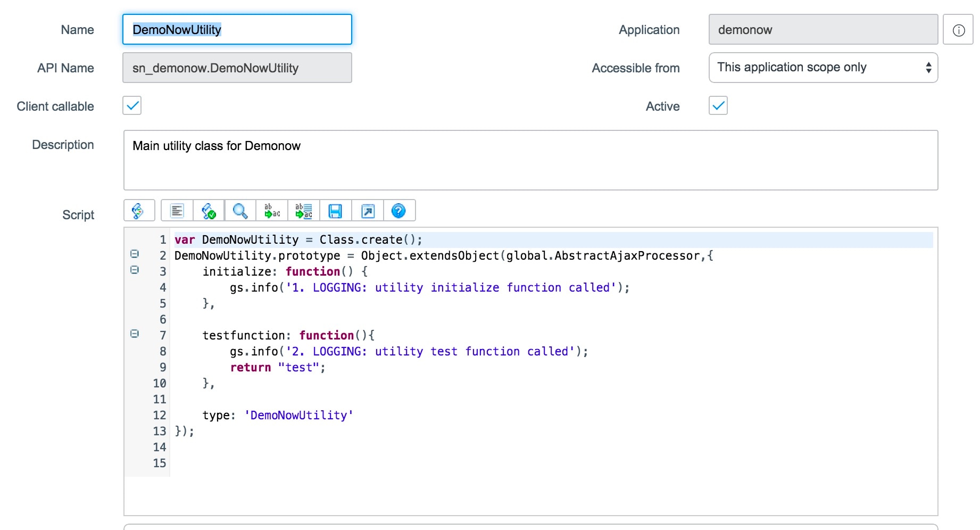Viewport: 980px width, 530px height.
Task: Uncheck the Active checkbox
Action: coord(718,106)
